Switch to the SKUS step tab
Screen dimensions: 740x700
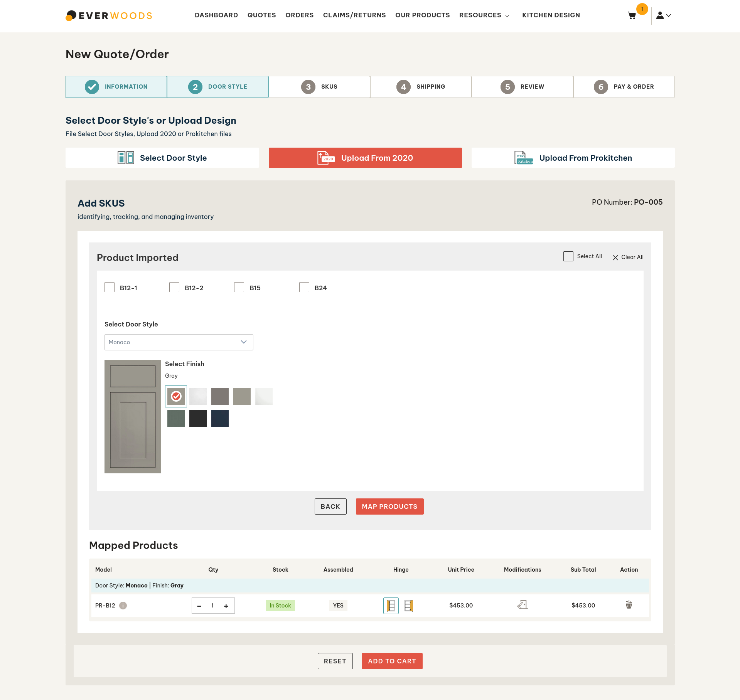click(319, 87)
